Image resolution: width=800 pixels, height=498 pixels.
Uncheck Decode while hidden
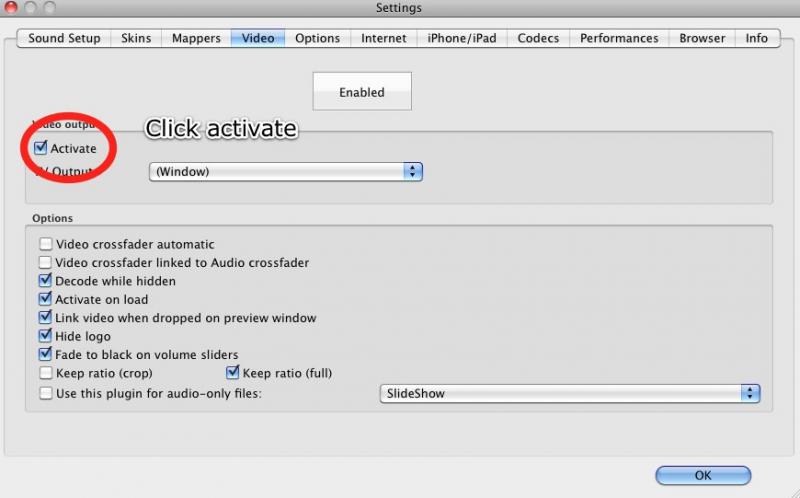[46, 281]
